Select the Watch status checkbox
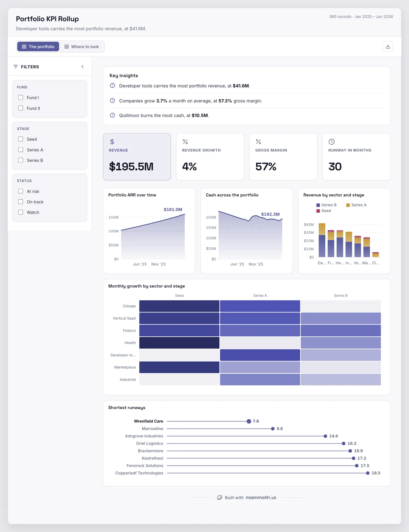Screen dimensions: 409x532 (x=21, y=212)
